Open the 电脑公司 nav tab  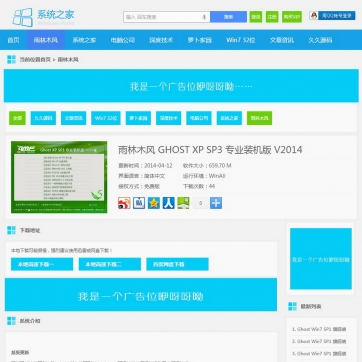123,40
